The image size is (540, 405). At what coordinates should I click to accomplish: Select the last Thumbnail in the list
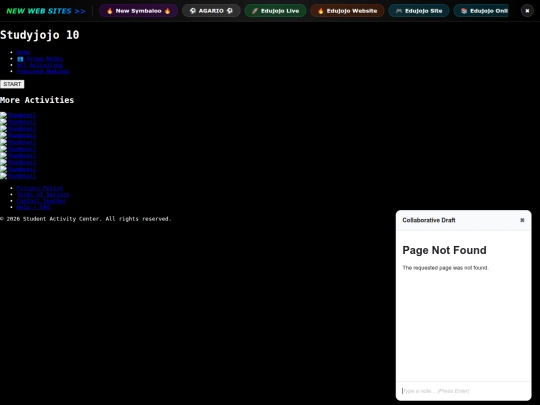18,176
